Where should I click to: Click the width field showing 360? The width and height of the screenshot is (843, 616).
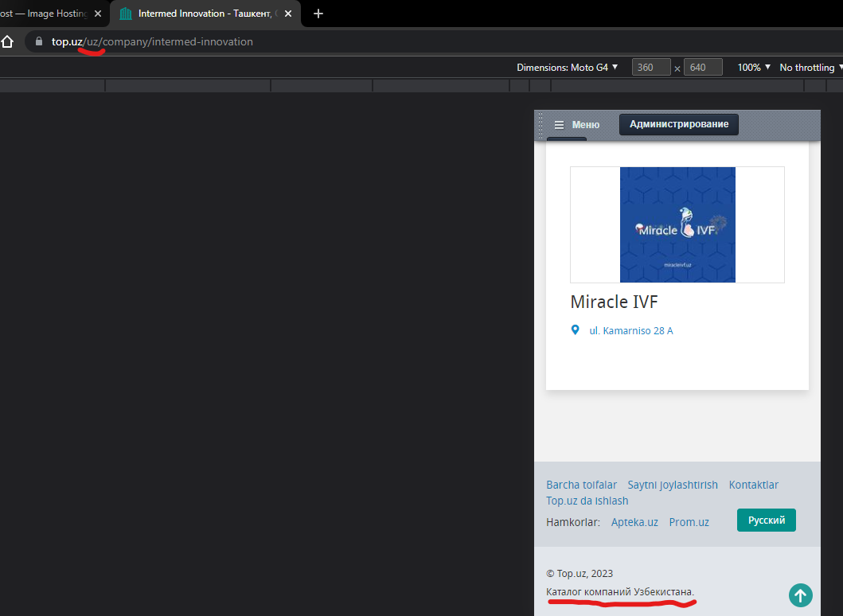(651, 67)
